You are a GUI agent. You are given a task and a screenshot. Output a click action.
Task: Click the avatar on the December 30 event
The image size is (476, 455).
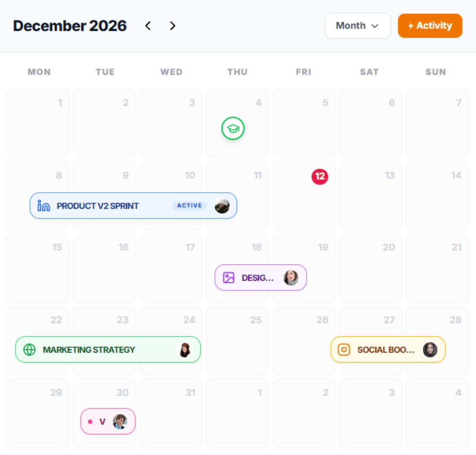120,421
